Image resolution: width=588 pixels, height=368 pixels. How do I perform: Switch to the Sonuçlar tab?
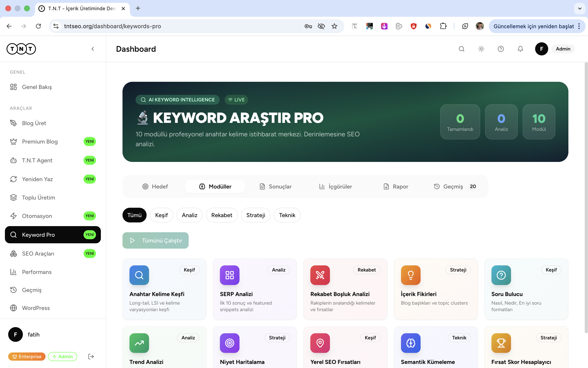pyautogui.click(x=276, y=186)
